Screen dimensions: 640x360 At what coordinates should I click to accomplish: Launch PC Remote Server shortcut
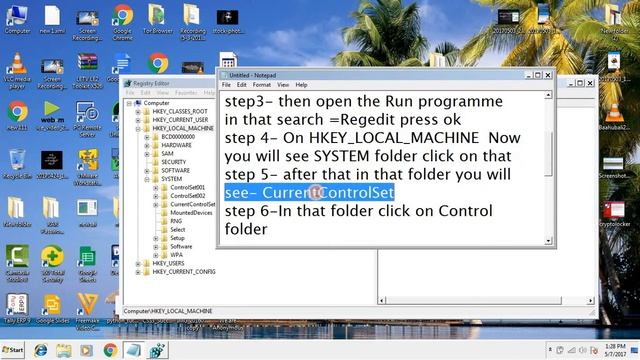[87, 119]
